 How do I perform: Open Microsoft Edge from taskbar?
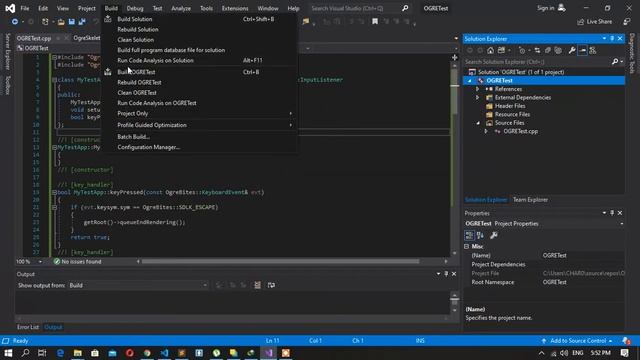60,353
